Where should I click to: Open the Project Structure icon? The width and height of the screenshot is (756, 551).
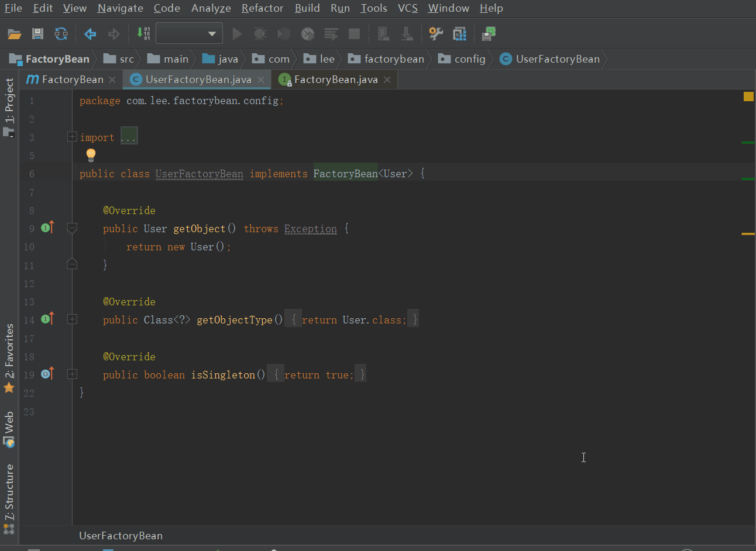[x=460, y=34]
